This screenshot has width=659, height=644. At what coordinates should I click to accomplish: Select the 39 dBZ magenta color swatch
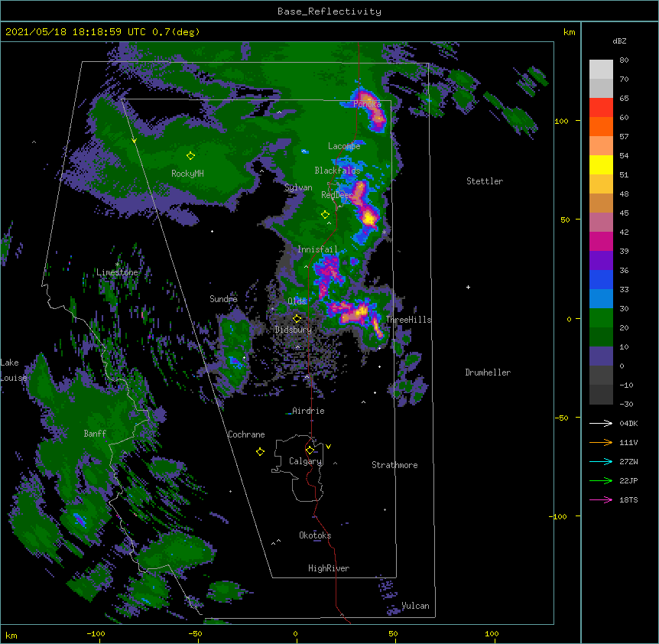point(601,241)
